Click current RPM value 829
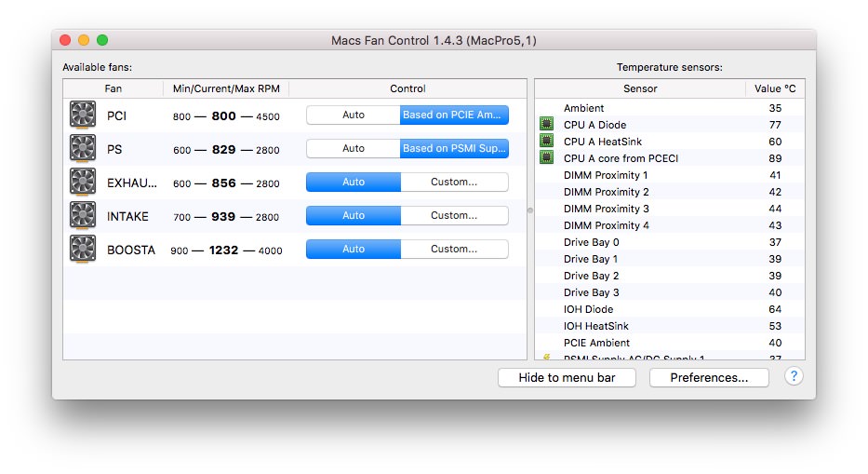 [223, 150]
